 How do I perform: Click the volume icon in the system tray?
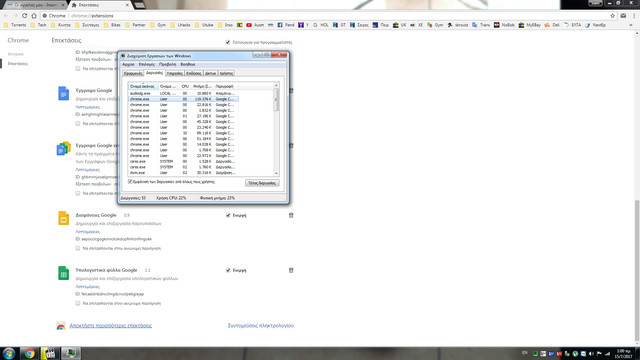click(591, 353)
